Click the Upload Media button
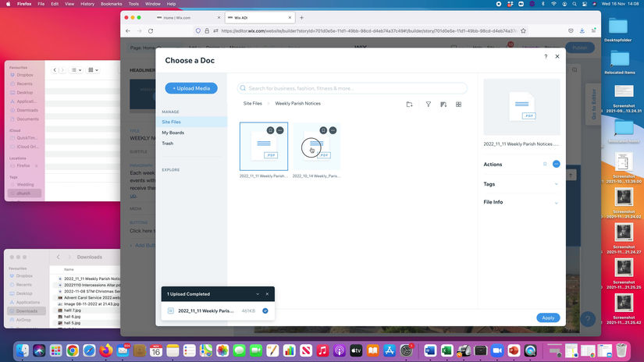This screenshot has width=644, height=362. point(191,88)
